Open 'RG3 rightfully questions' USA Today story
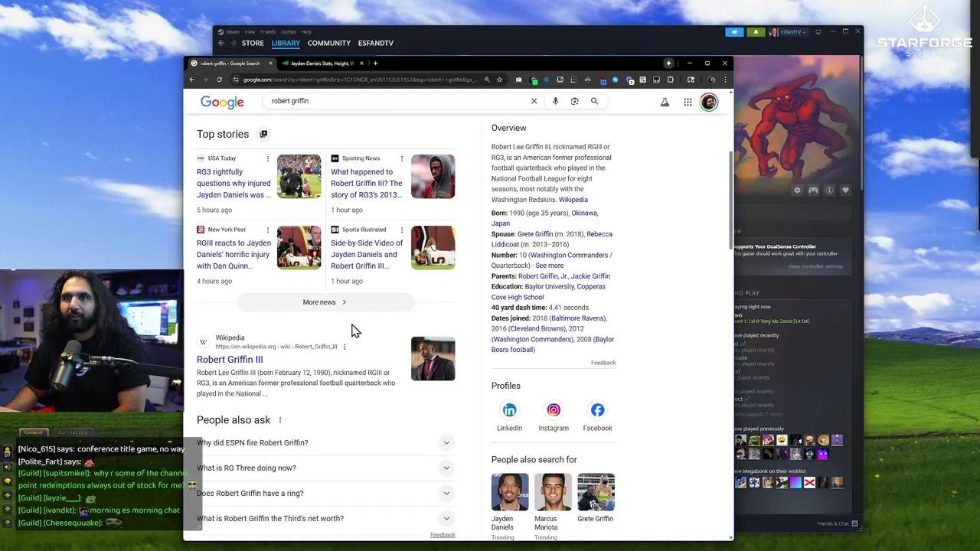This screenshot has height=551, width=980. [x=234, y=184]
